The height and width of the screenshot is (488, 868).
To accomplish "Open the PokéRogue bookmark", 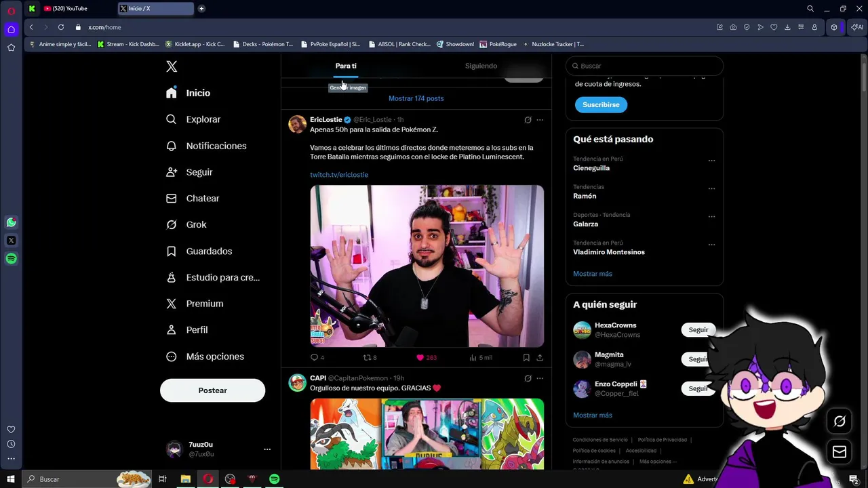I will [x=498, y=44].
